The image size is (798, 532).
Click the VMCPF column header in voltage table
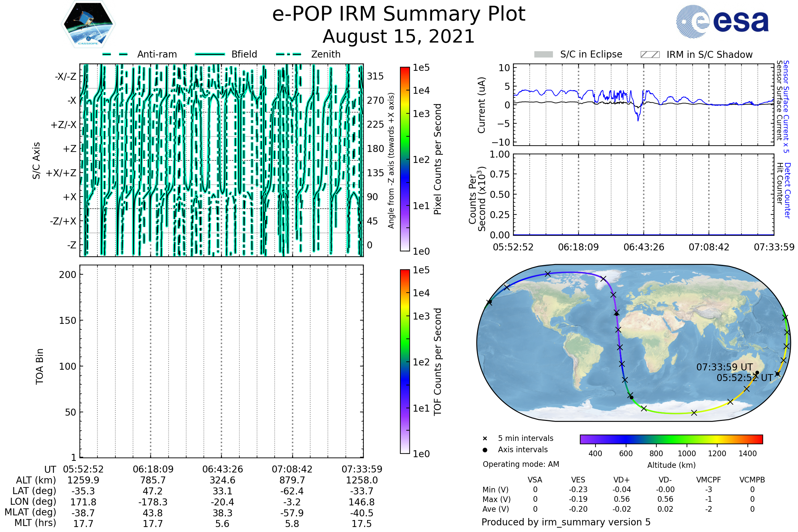click(x=709, y=480)
